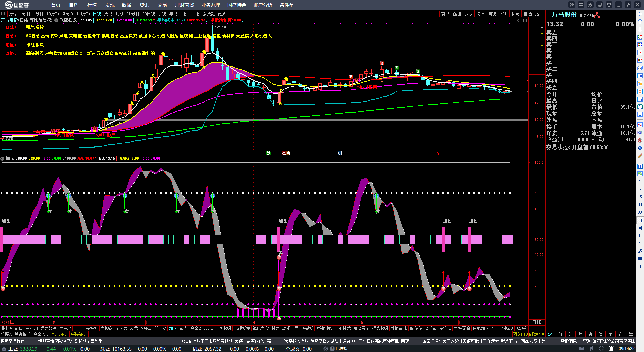Click the 返回 return button
The image size is (644, 352).
(x=539, y=14)
